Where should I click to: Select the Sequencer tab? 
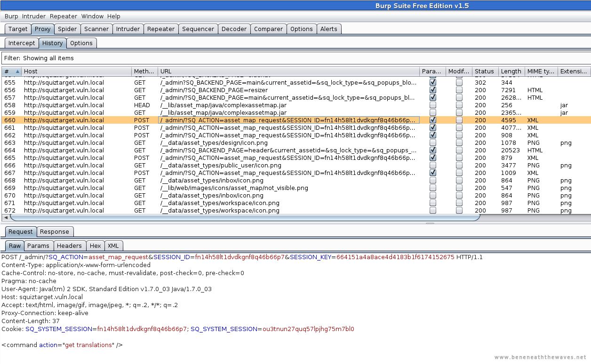coord(198,29)
